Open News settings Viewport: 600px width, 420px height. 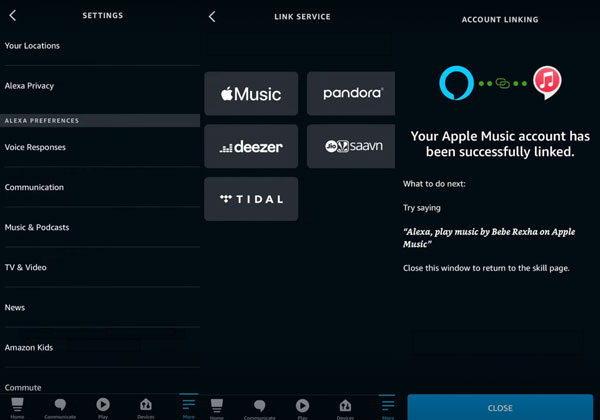(100, 308)
